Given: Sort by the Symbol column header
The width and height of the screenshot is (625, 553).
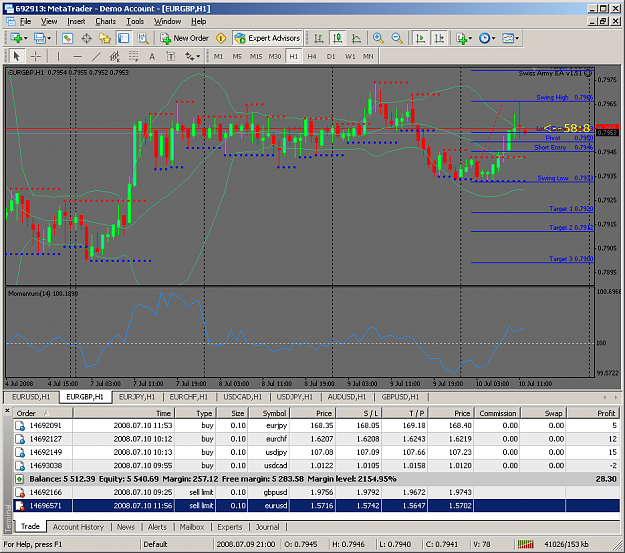Looking at the screenshot, I should coord(269,413).
